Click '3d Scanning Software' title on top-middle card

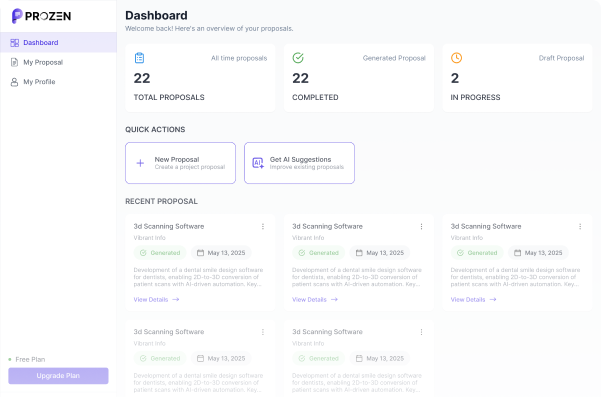327,226
